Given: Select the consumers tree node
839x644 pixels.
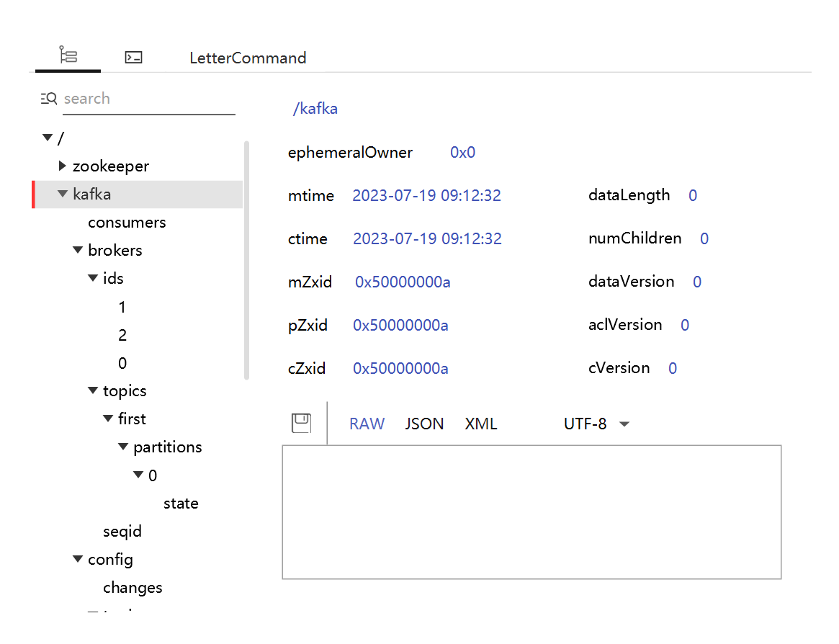Looking at the screenshot, I should coord(127,222).
